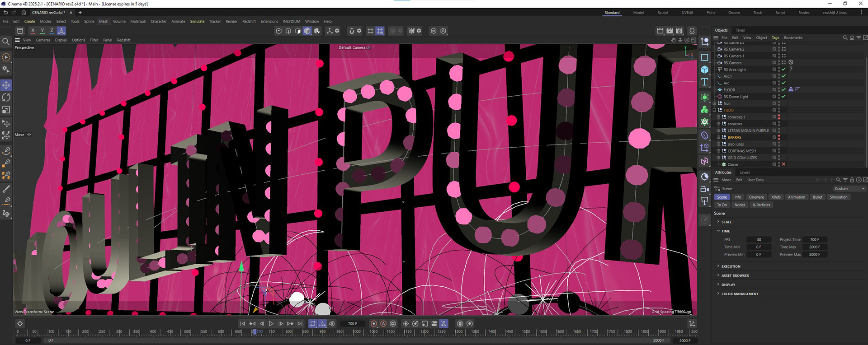Enable the Cloner via red X
This screenshot has width=868, height=345.
pos(783,164)
